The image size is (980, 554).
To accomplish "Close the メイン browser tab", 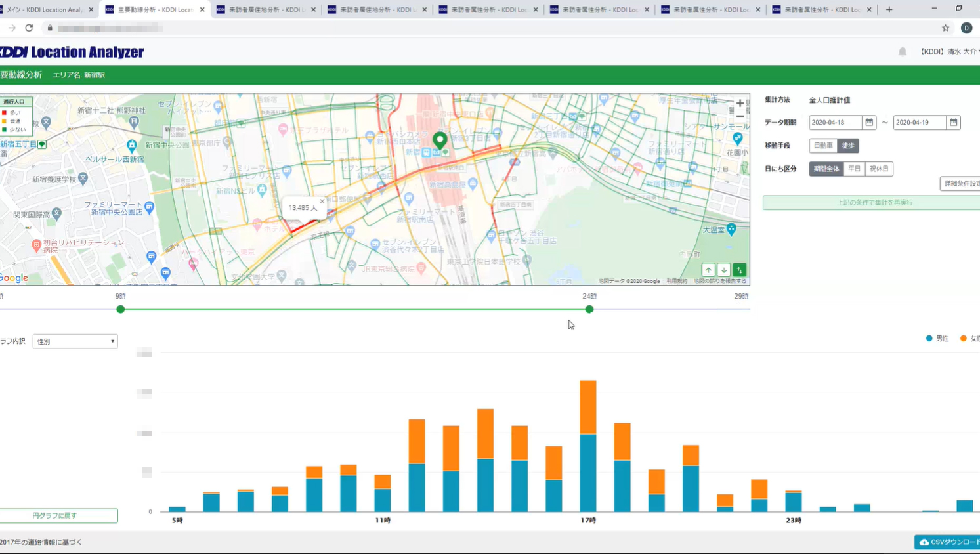I will tap(91, 9).
